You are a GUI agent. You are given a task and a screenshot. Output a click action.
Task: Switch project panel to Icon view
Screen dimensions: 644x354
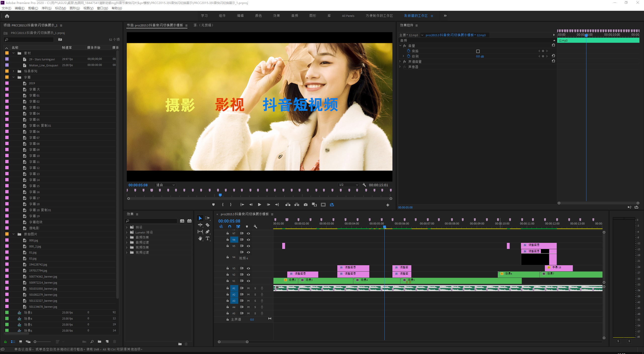21,342
